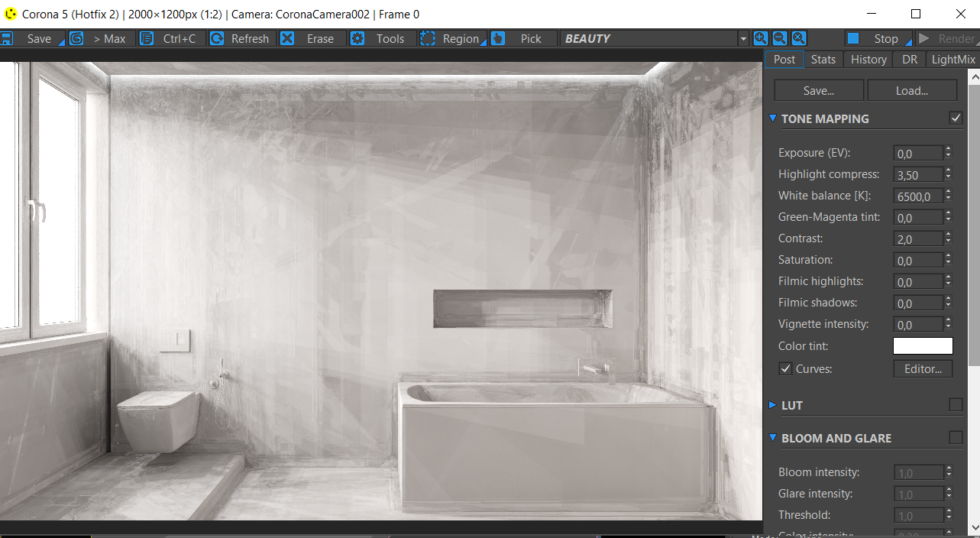Send the render to Max with '> Max'
This screenshot has height=538, width=980.
tap(102, 38)
